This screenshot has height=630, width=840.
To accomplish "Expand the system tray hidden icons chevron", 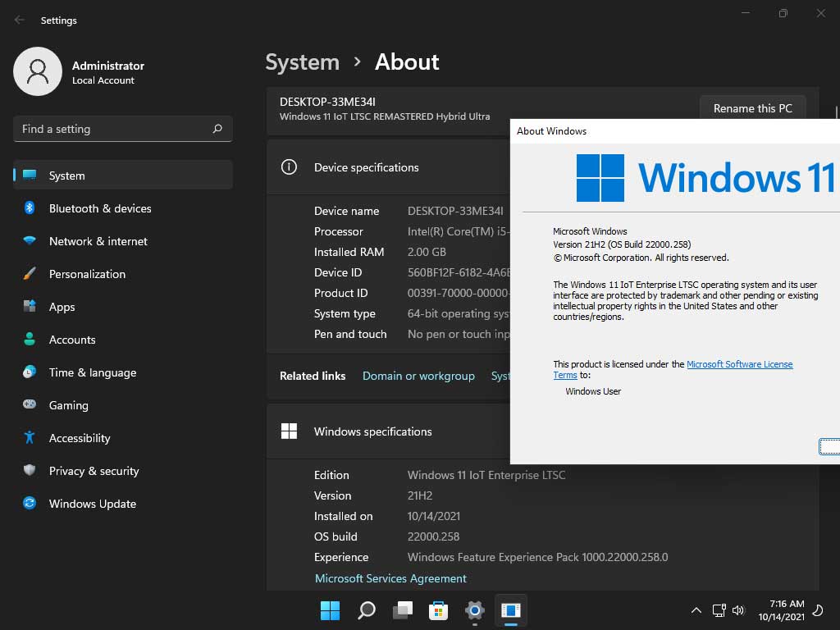I will [696, 610].
